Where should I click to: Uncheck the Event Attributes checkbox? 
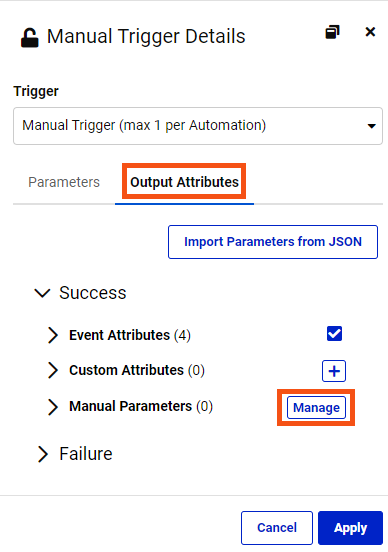coord(334,334)
